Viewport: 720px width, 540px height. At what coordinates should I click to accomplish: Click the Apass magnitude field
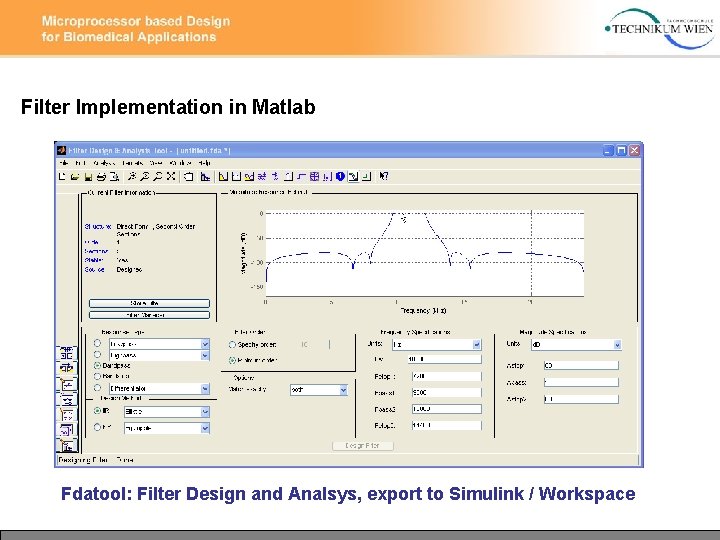click(x=581, y=382)
